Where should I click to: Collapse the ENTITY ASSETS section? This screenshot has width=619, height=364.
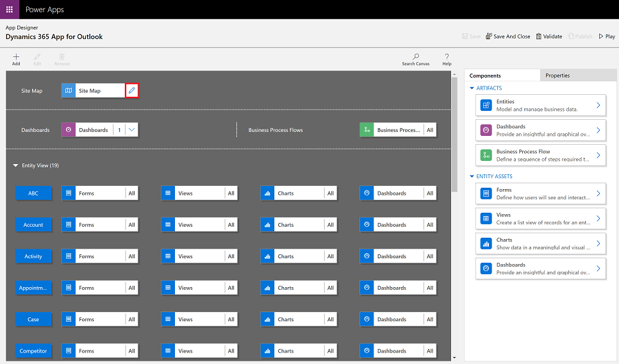[x=472, y=176]
